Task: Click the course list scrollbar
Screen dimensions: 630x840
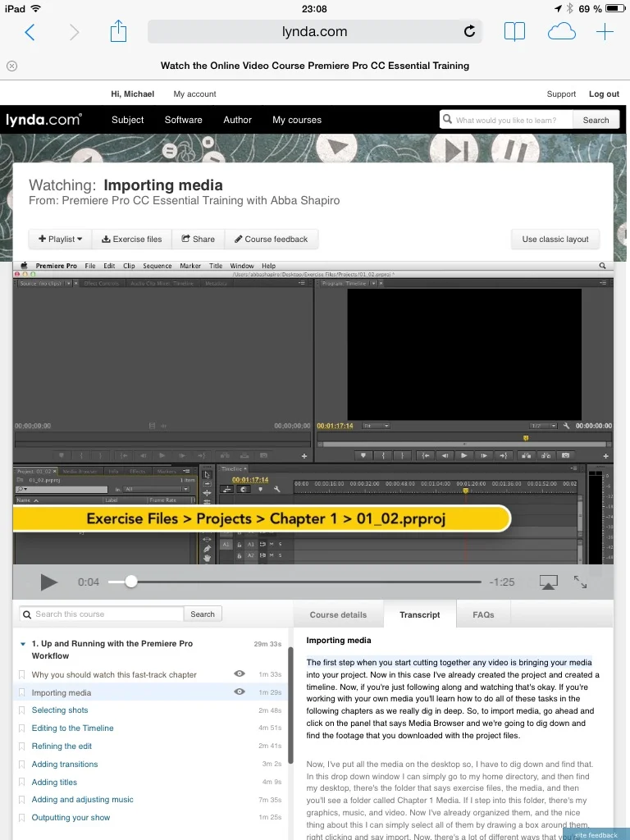Action: point(290,705)
